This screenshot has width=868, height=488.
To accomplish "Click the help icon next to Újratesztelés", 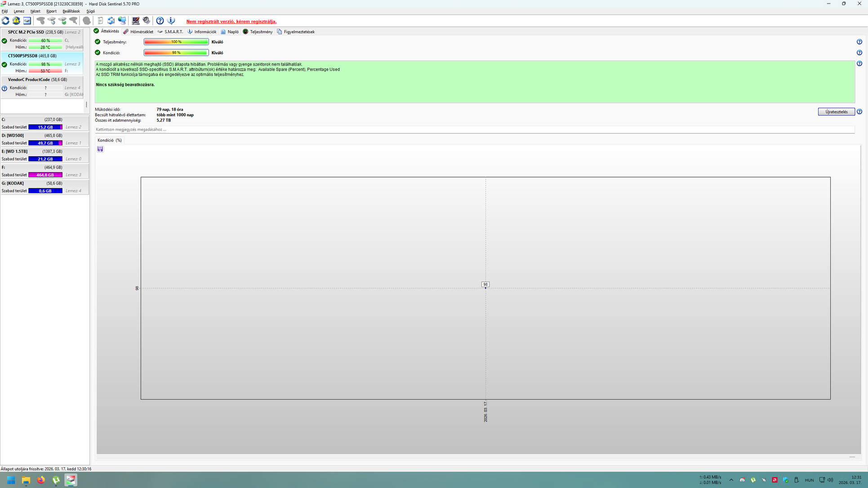I will [859, 111].
